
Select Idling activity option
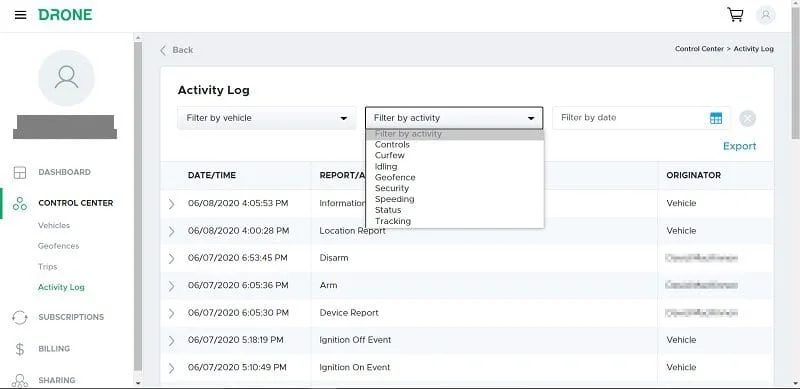pyautogui.click(x=455, y=166)
